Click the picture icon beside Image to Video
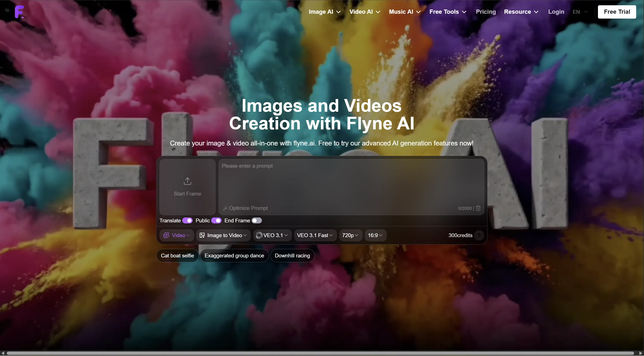This screenshot has height=356, width=644. [x=202, y=235]
